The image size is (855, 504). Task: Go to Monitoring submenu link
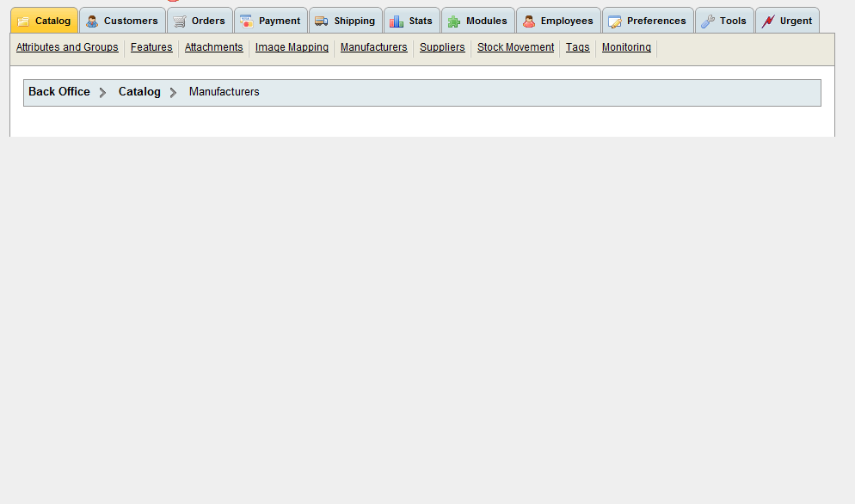pyautogui.click(x=626, y=47)
